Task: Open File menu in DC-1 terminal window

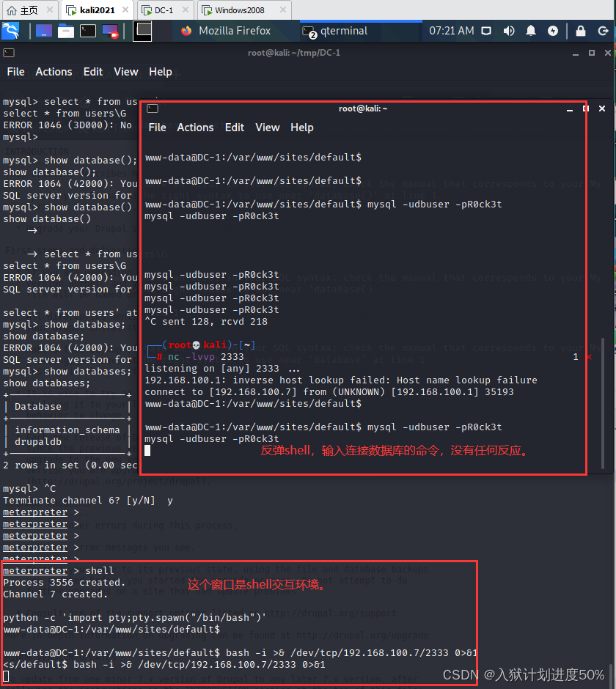Action: (16, 72)
